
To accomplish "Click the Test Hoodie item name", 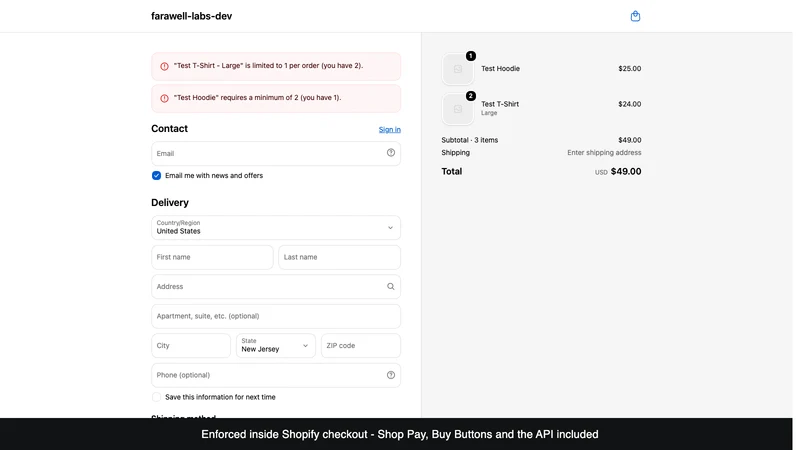I will 500,68.
